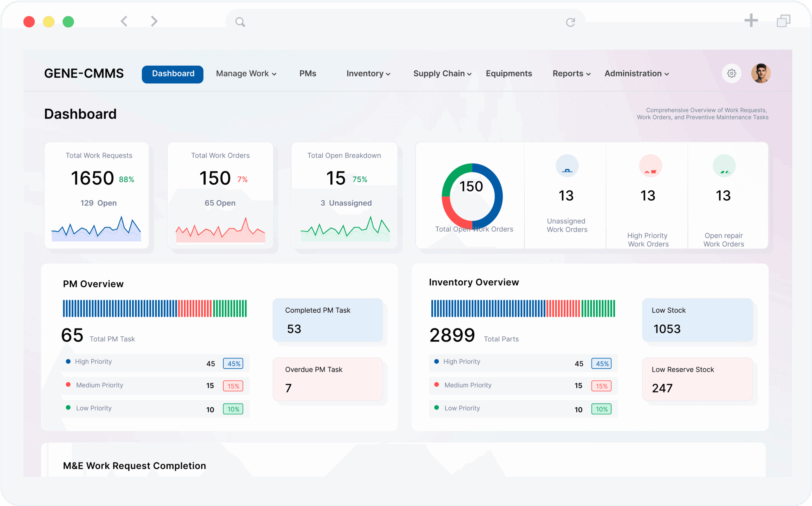812x506 pixels.
Task: Open the Equipments tab
Action: point(508,74)
